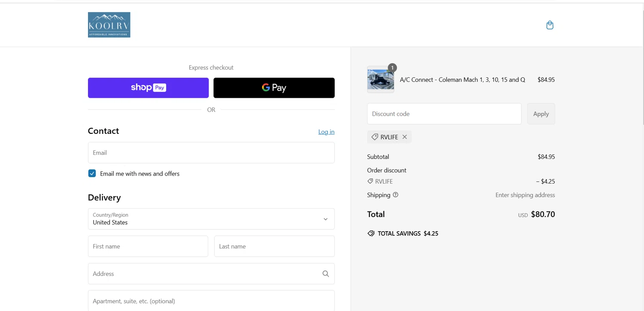
Task: Click the item quantity badge on thumbnail
Action: pos(392,68)
